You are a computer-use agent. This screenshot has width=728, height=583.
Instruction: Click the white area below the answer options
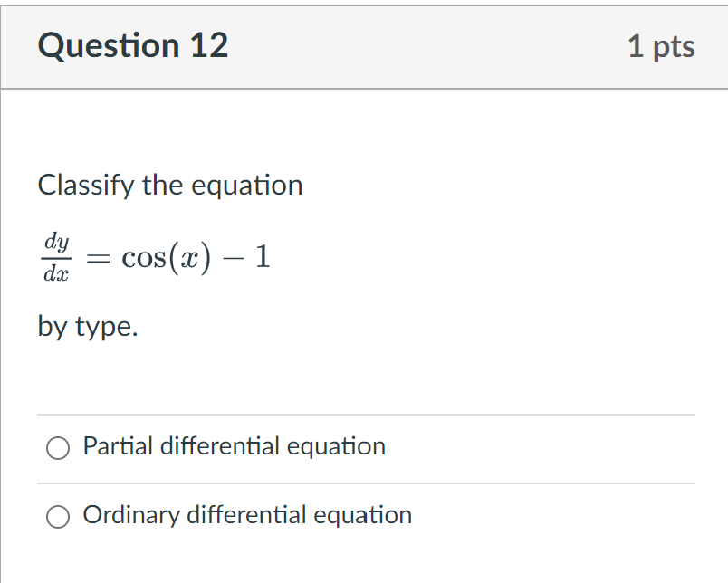click(x=362, y=561)
